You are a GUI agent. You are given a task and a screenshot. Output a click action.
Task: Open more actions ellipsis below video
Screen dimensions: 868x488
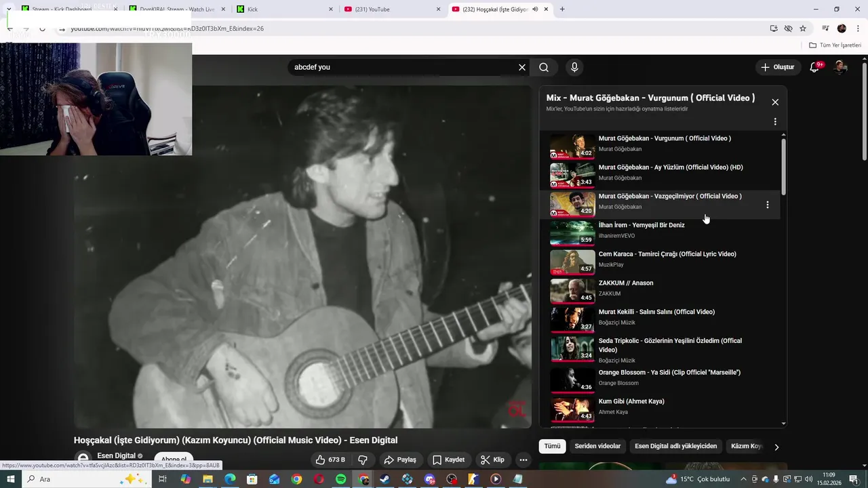click(524, 460)
